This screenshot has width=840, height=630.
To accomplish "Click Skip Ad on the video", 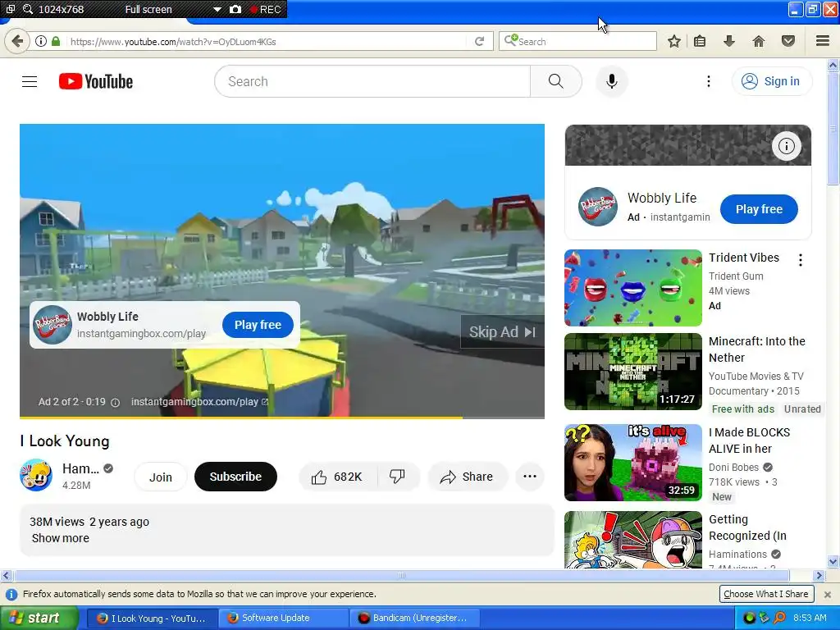I will click(503, 332).
